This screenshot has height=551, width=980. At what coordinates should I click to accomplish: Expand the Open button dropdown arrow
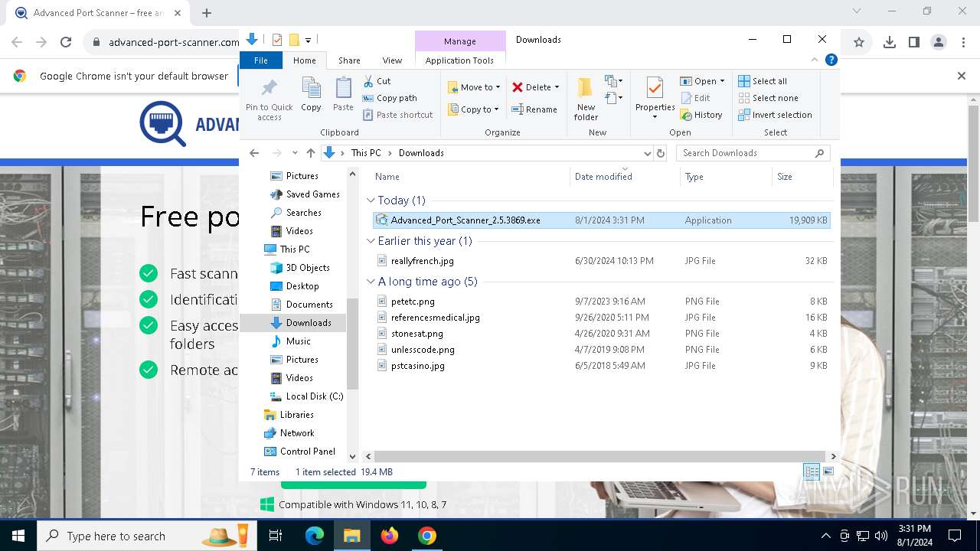(722, 81)
